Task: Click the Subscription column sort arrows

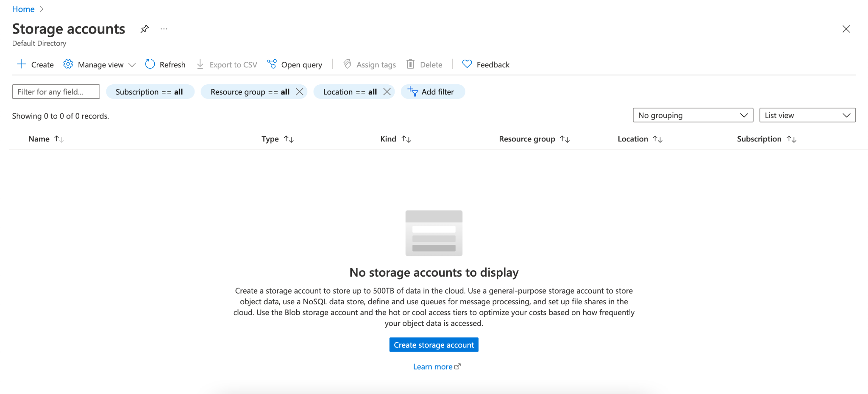Action: [x=792, y=139]
